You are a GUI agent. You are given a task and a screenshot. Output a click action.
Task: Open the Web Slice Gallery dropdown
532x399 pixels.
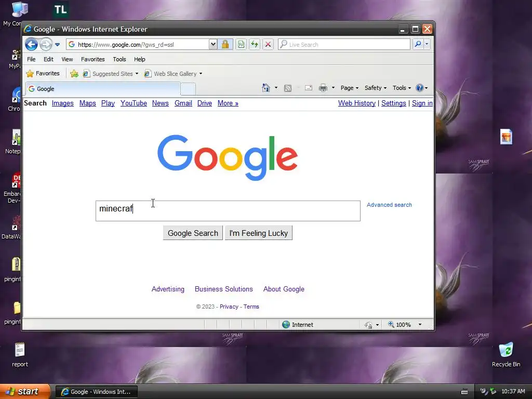tap(174, 74)
